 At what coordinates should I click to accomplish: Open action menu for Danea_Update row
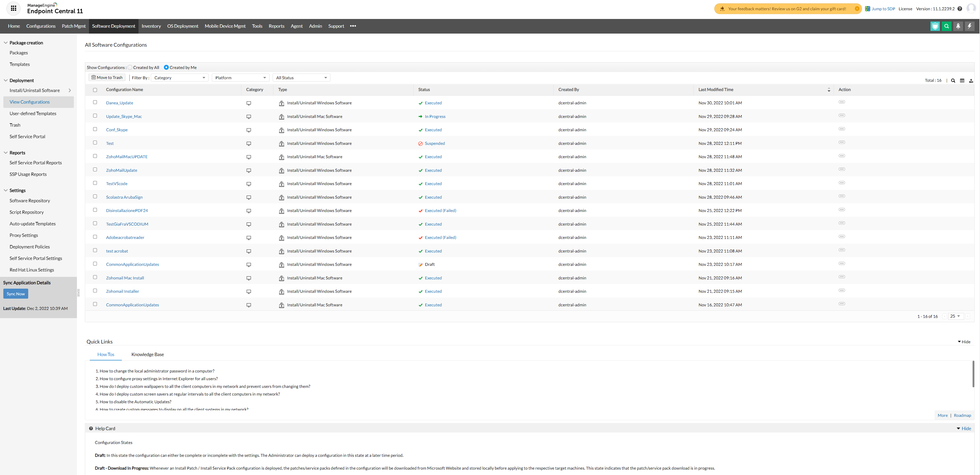point(842,102)
